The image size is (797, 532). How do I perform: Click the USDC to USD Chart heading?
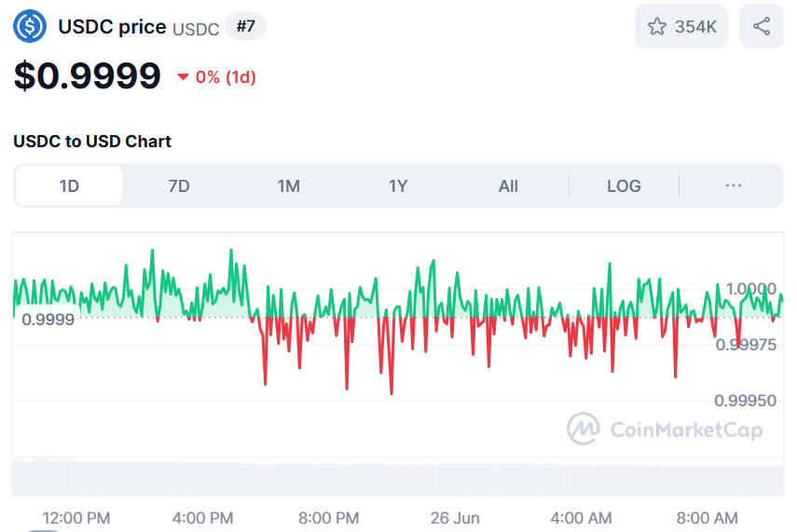(92, 142)
